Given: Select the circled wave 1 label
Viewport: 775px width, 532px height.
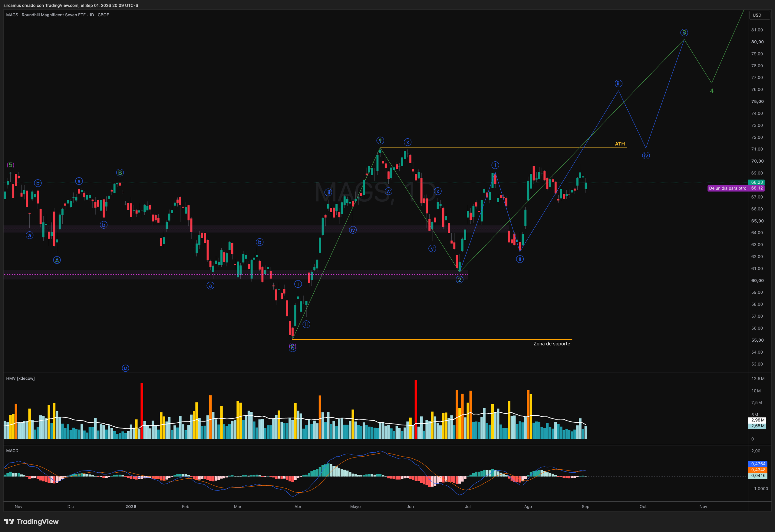Looking at the screenshot, I should point(380,141).
